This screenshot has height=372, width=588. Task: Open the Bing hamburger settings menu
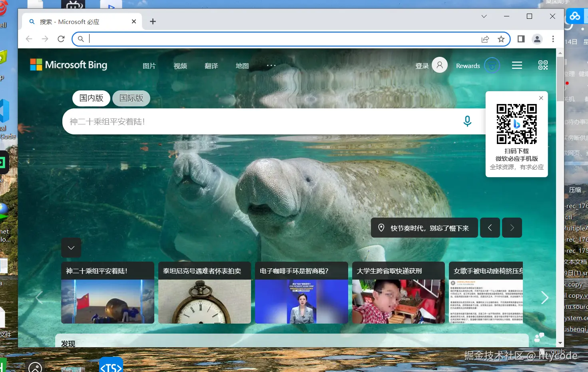pos(517,65)
